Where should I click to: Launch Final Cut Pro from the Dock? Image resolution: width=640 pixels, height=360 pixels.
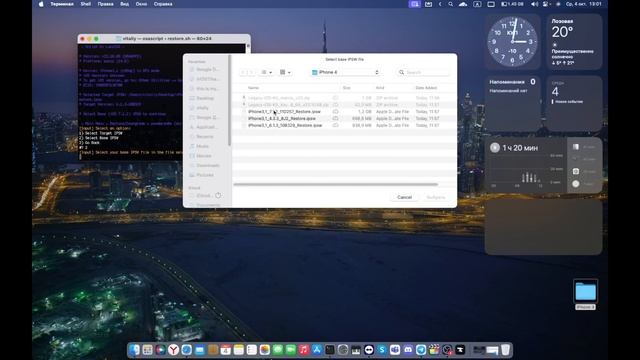click(434, 350)
